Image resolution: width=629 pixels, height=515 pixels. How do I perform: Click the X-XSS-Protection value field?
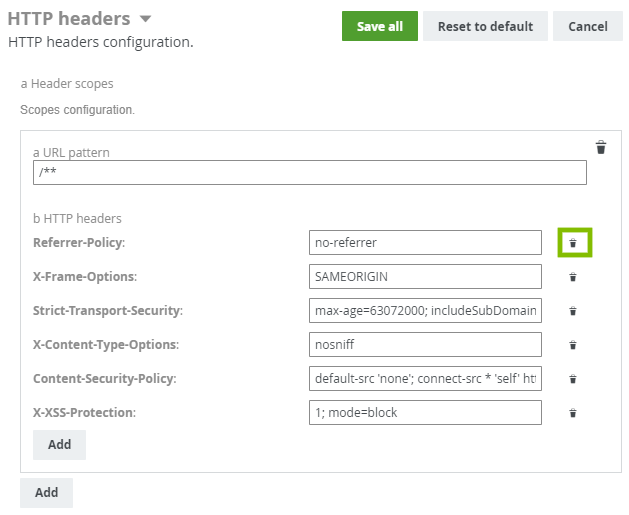pyautogui.click(x=425, y=412)
